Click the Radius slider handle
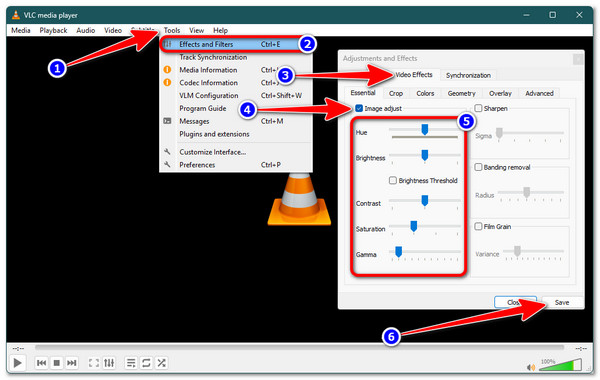This screenshot has height=380, width=600. 527,192
